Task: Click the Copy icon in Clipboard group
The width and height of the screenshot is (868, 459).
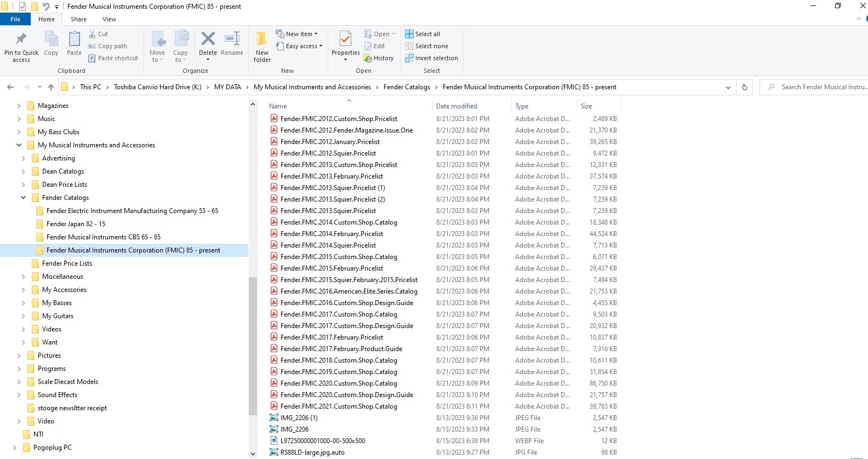Action: 51,39
